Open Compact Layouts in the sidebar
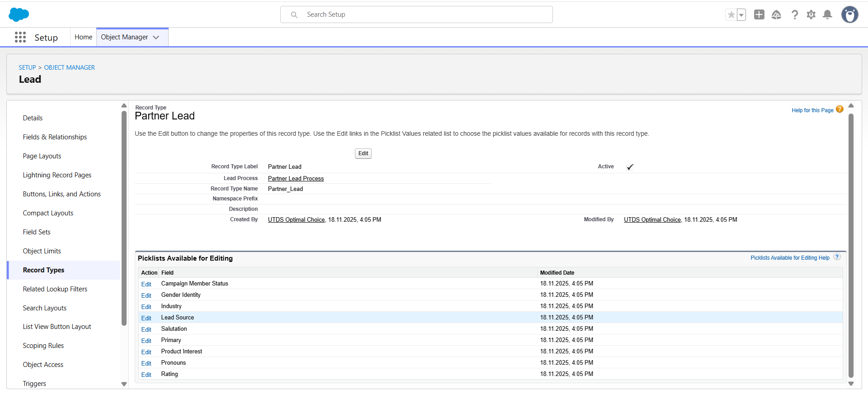 click(x=48, y=213)
